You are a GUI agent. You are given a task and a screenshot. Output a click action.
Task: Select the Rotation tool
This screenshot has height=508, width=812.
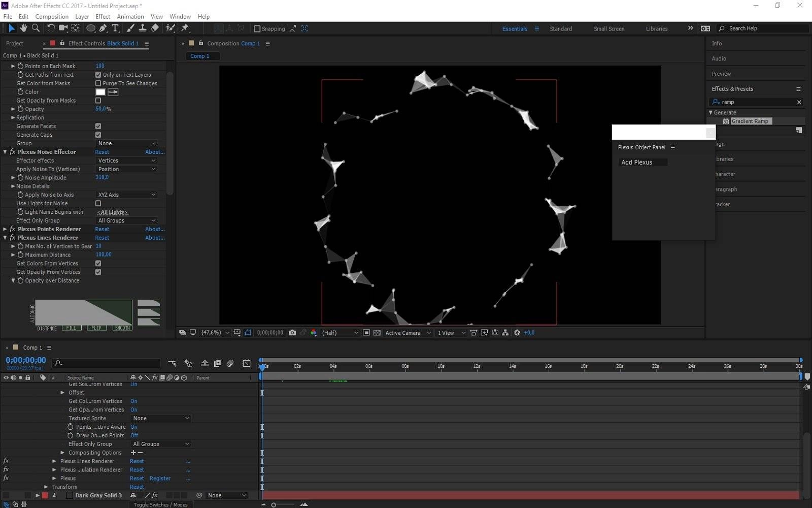coord(51,28)
